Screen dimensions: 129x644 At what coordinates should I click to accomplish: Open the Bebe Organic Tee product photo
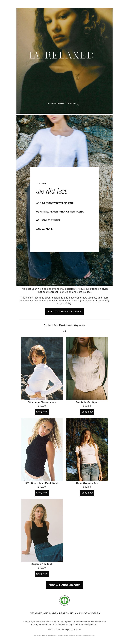(87, 449)
